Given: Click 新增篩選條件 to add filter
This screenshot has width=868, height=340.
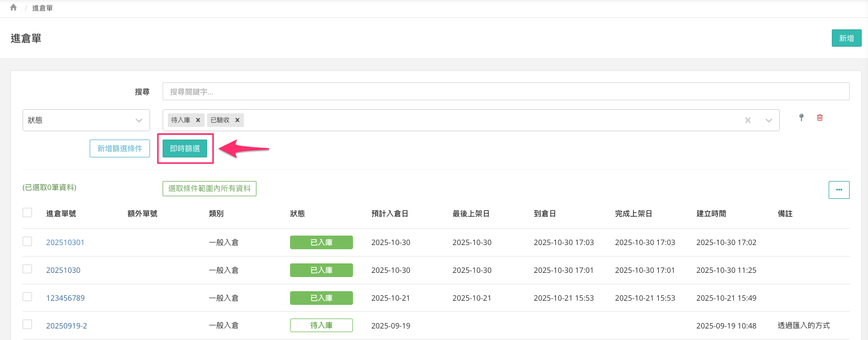Looking at the screenshot, I should tap(120, 148).
